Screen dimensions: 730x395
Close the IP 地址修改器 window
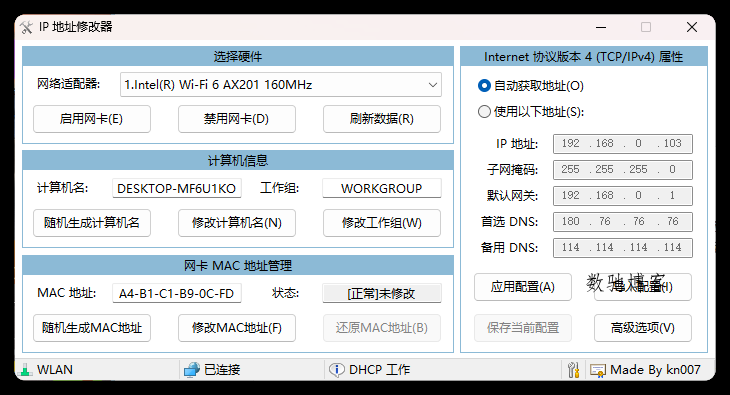click(x=692, y=27)
